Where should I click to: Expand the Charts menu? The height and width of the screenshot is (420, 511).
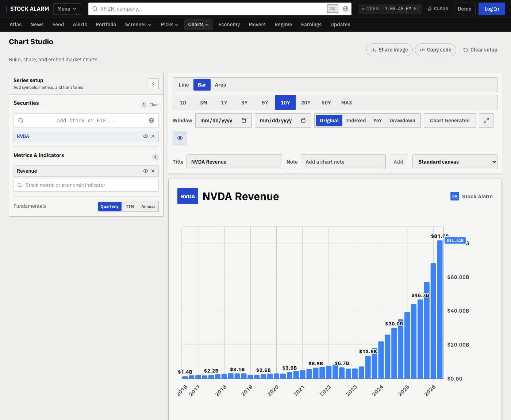point(199,24)
